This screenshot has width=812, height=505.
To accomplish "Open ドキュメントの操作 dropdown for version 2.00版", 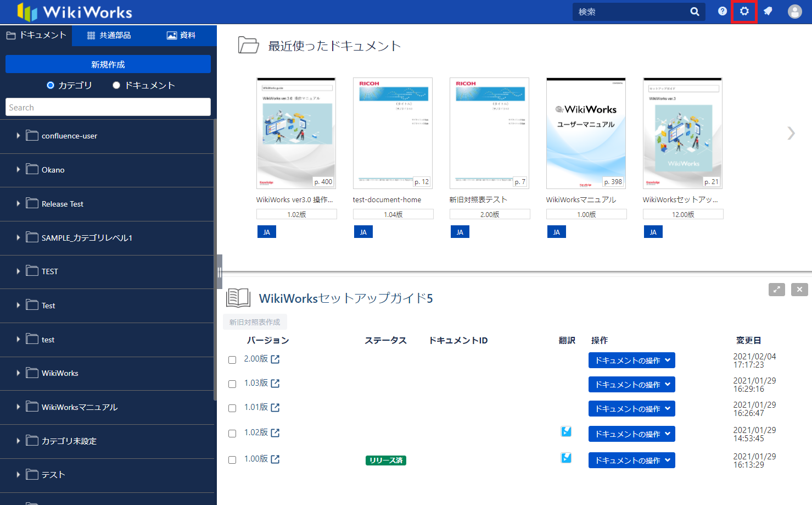I will coord(631,360).
